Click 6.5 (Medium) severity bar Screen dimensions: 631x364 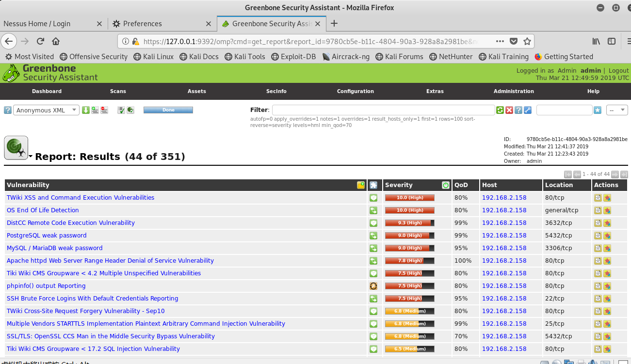tap(409, 349)
